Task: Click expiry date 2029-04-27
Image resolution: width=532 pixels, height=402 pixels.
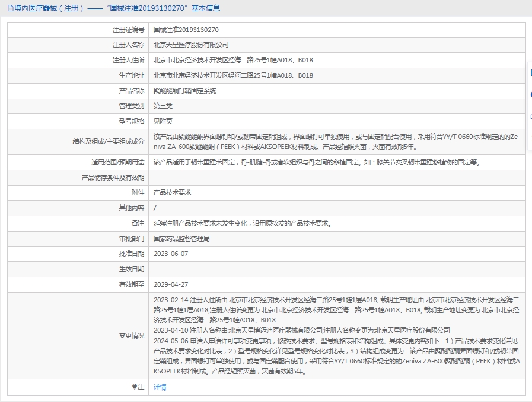Action: coord(171,284)
